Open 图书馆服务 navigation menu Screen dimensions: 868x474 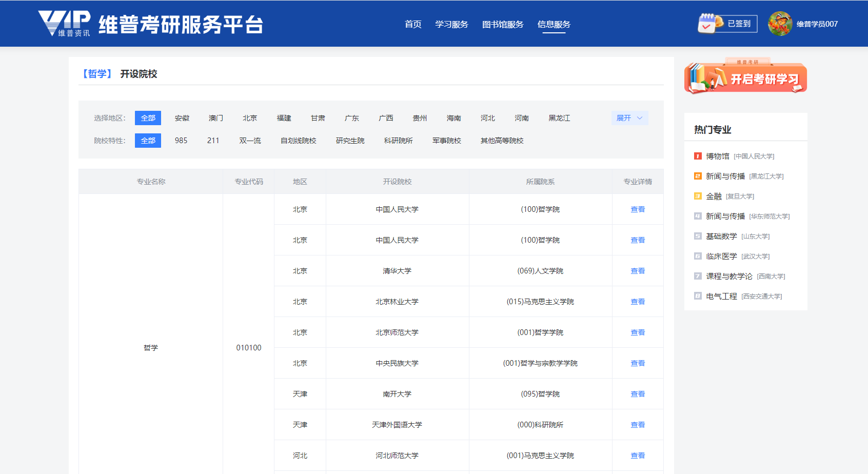[503, 24]
